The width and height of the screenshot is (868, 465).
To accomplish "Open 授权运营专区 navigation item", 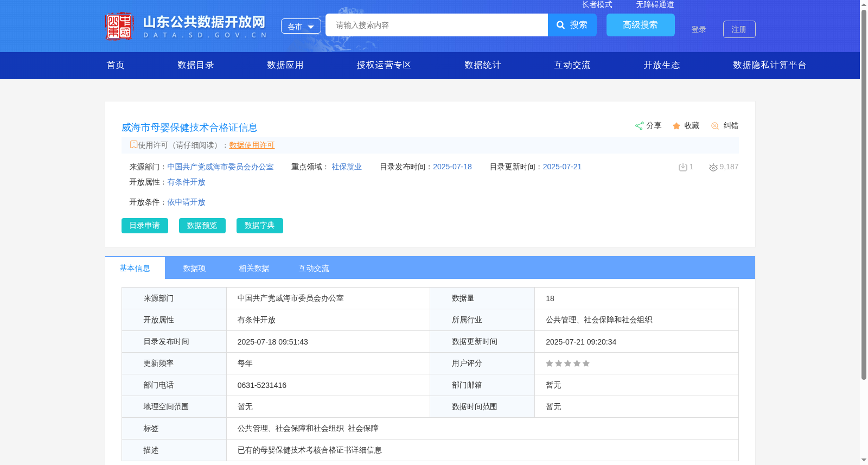I will point(384,65).
